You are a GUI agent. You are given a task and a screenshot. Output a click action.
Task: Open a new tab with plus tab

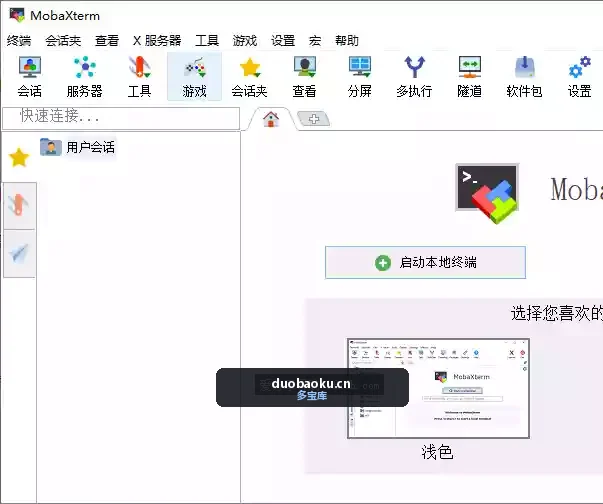tap(314, 119)
